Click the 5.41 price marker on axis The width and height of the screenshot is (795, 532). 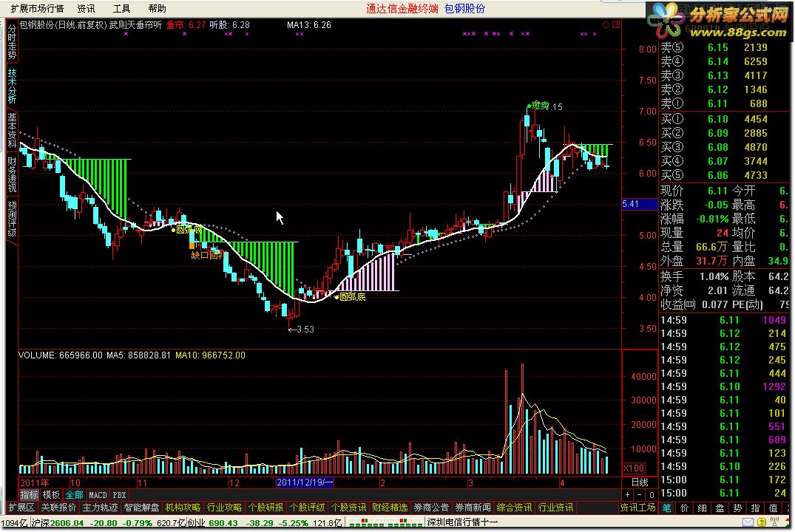coord(640,204)
